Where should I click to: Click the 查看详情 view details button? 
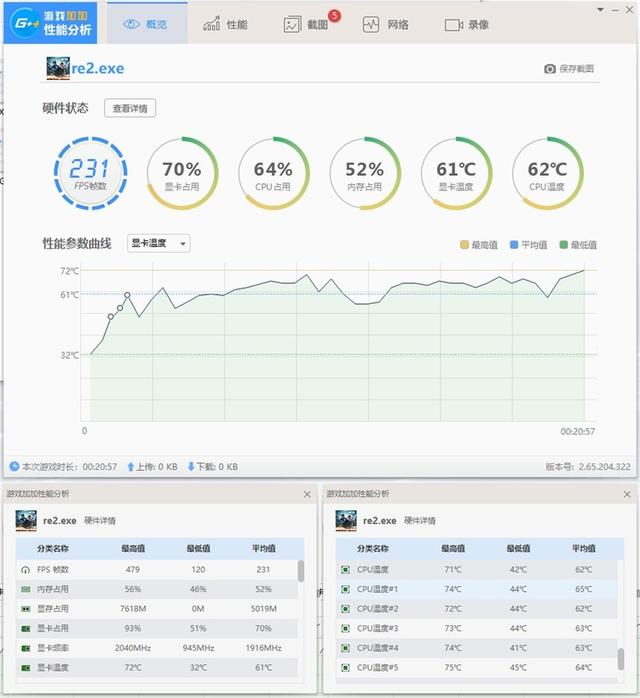[x=130, y=108]
